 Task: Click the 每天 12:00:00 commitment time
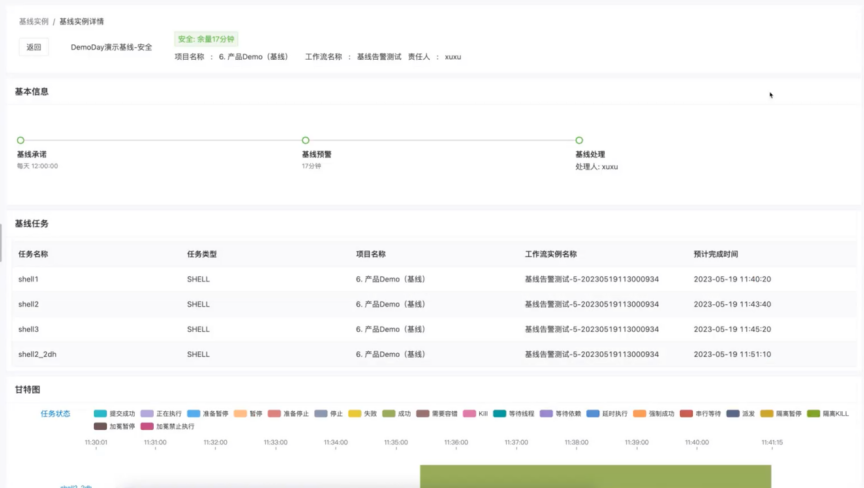click(37, 166)
